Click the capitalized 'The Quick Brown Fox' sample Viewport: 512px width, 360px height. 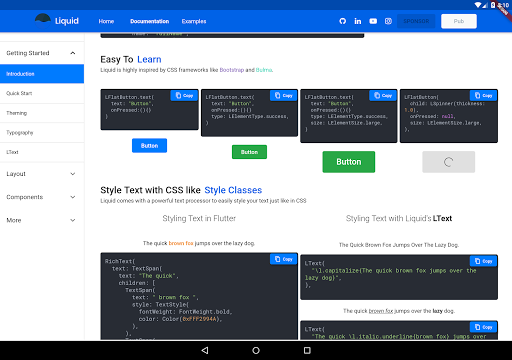pos(399,245)
